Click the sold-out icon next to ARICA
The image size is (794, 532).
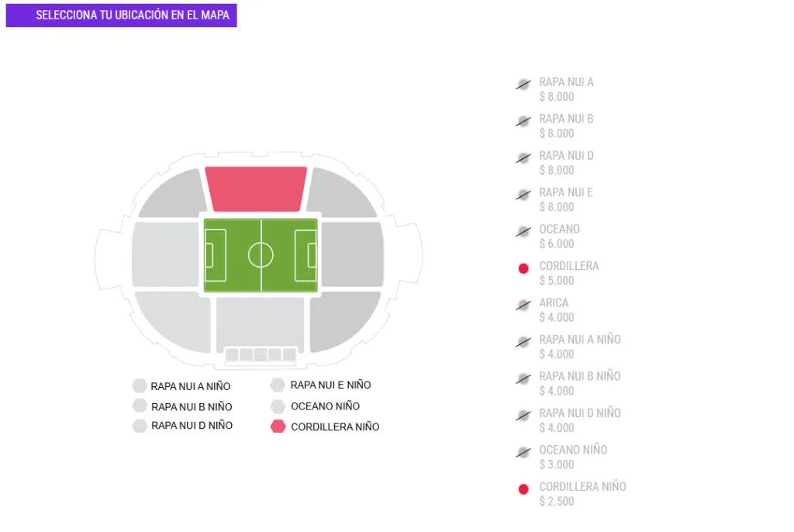(523, 306)
